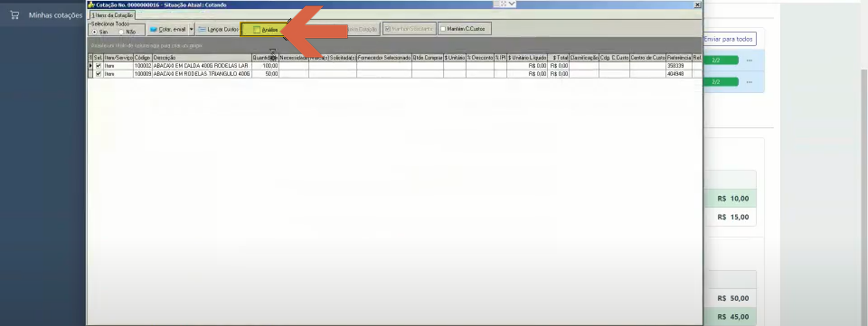868x326 pixels.
Task: Click the $ Unitário column header
Action: [455, 58]
